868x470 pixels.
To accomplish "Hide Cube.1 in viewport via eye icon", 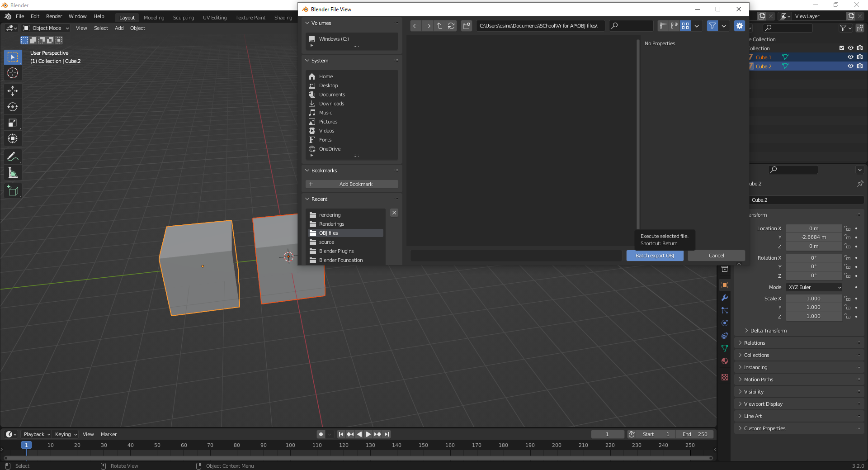I will point(850,57).
